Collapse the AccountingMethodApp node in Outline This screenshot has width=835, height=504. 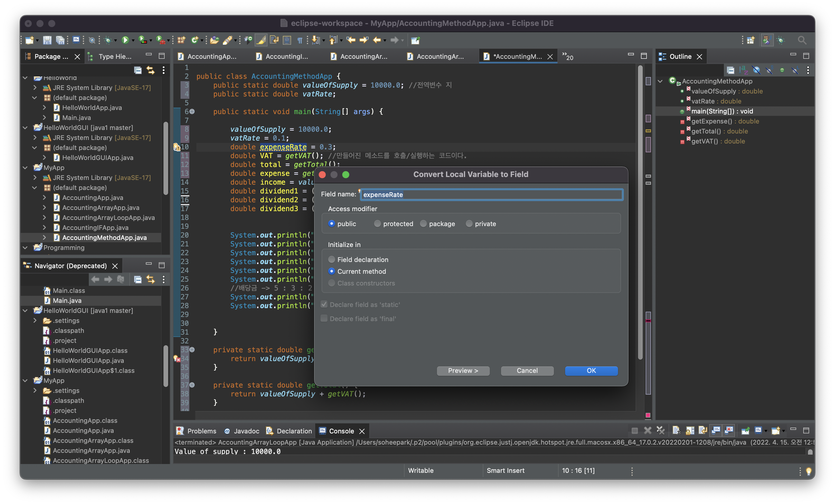660,81
